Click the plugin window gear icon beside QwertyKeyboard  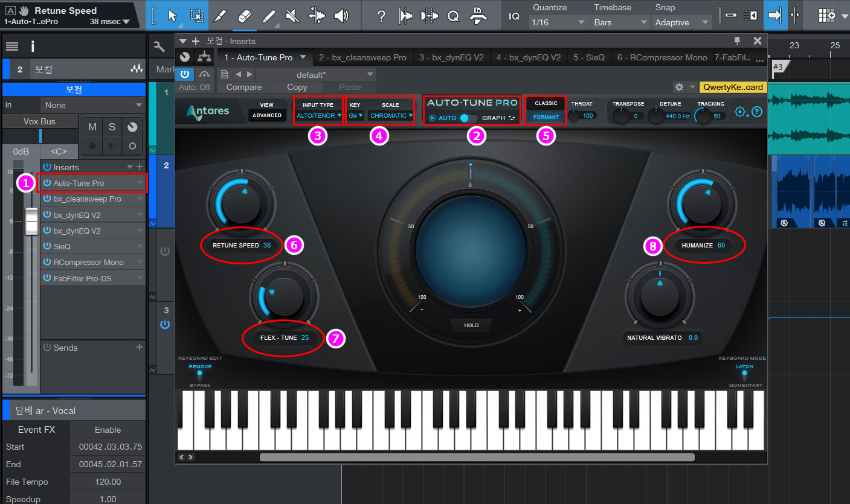pyautogui.click(x=680, y=87)
